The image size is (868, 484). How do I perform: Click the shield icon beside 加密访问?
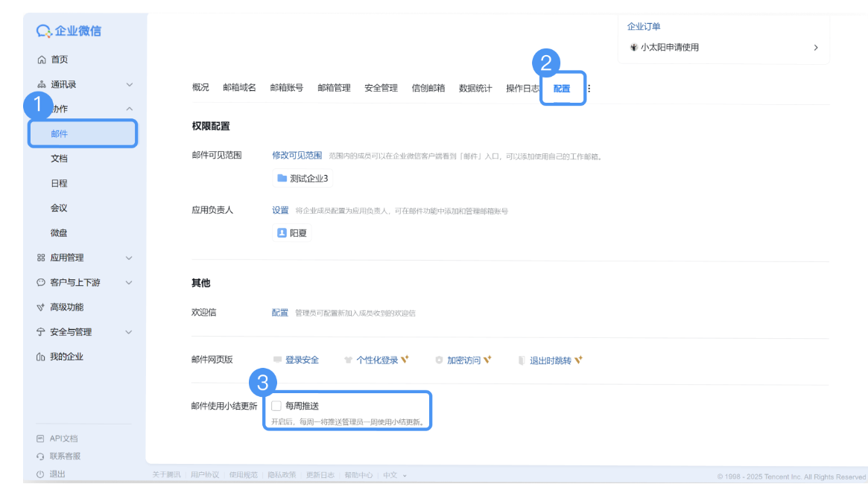[x=439, y=360]
